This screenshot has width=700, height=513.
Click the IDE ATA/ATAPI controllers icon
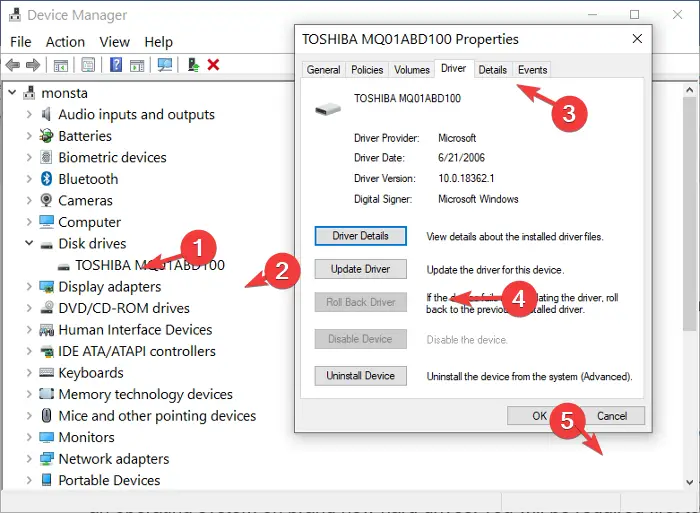(x=46, y=351)
